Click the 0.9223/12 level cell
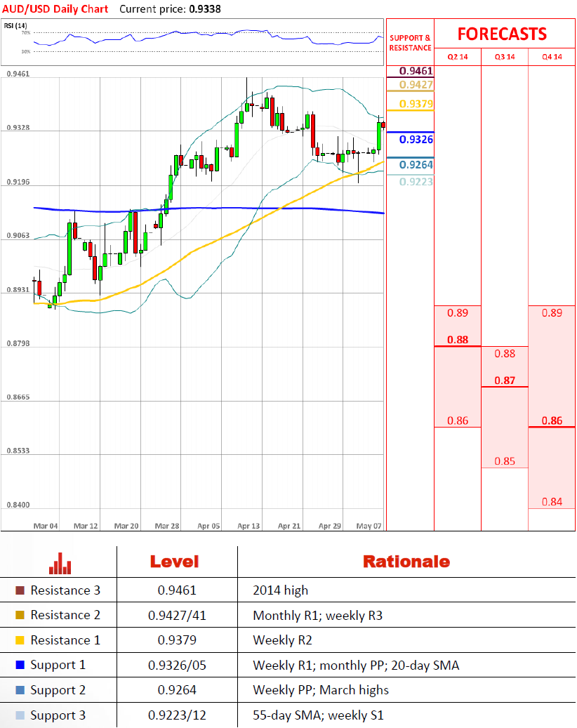The image size is (577, 728). tap(177, 715)
